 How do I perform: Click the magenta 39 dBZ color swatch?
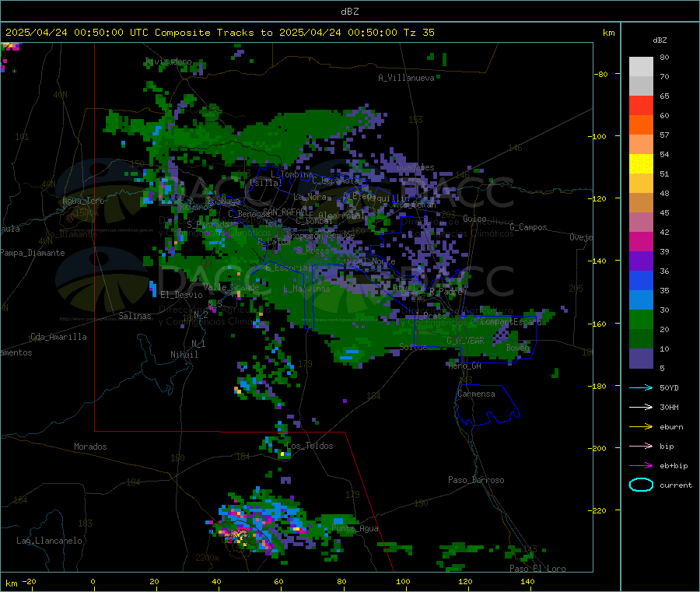[641, 241]
